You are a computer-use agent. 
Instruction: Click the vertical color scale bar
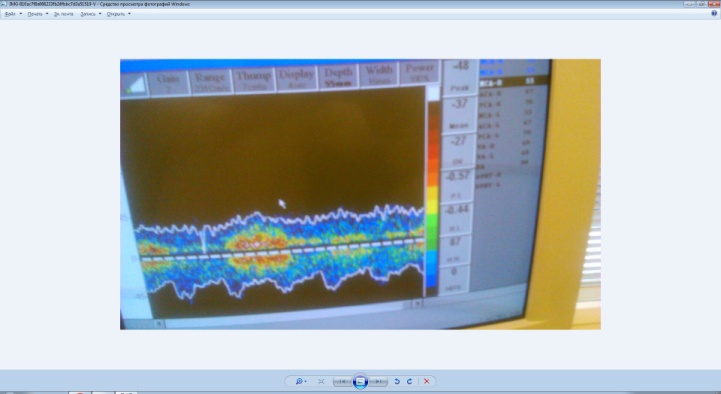click(x=433, y=193)
